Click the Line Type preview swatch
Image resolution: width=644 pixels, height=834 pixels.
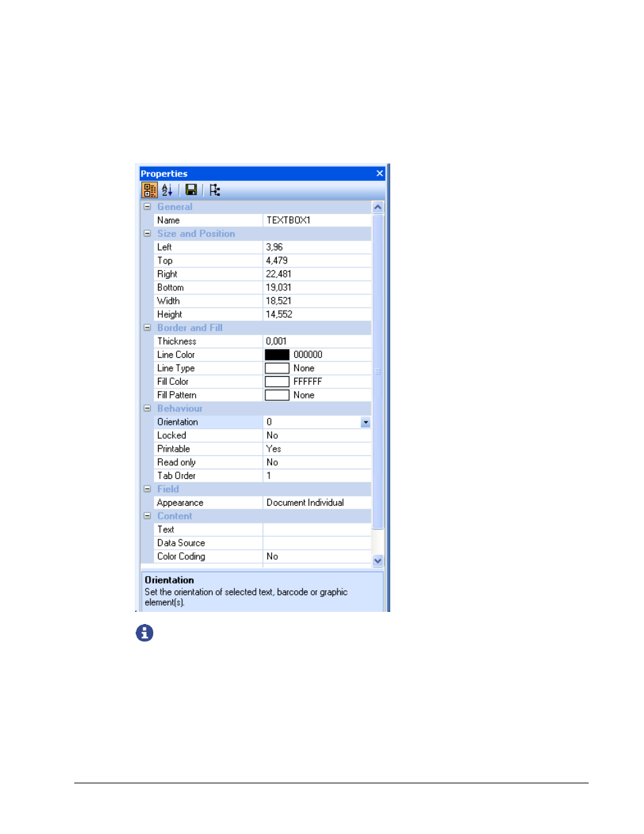click(x=277, y=368)
